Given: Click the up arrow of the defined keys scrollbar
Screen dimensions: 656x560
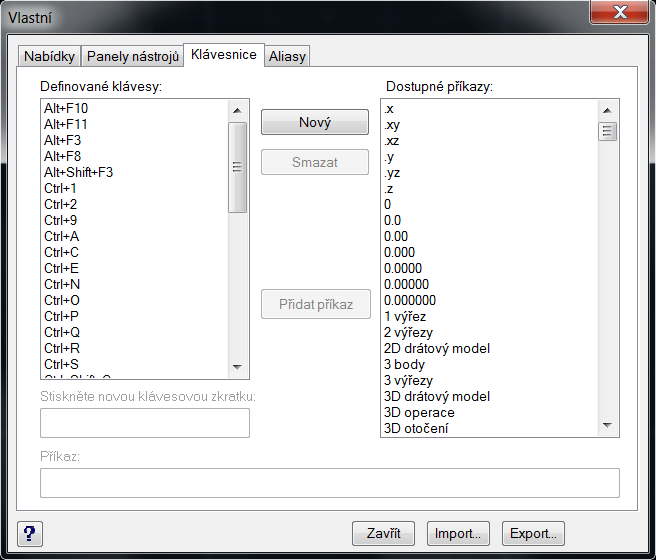Looking at the screenshot, I should click(x=237, y=110).
